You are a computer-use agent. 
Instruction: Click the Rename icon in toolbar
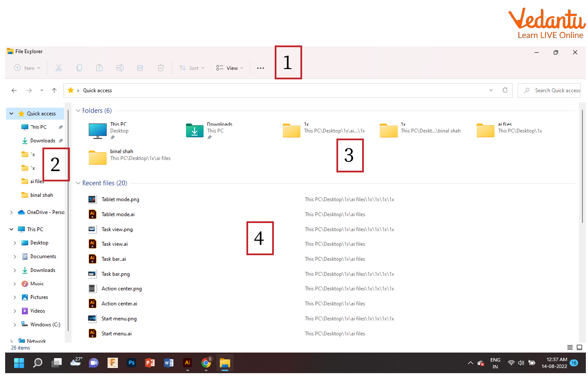(x=120, y=68)
